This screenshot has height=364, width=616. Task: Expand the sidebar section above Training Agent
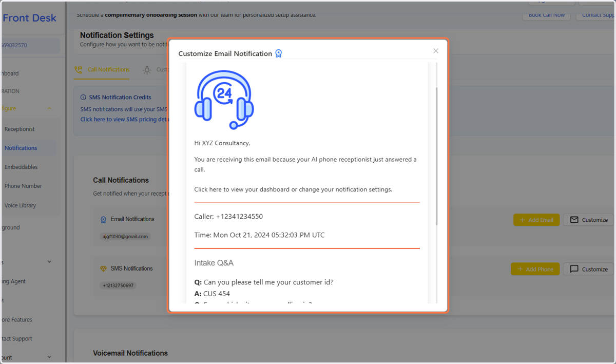tap(49, 262)
